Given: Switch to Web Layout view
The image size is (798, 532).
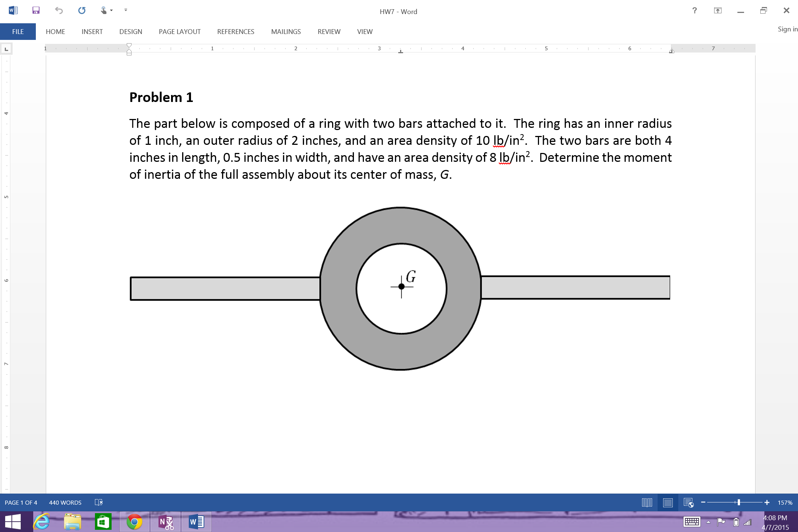Looking at the screenshot, I should [689, 502].
